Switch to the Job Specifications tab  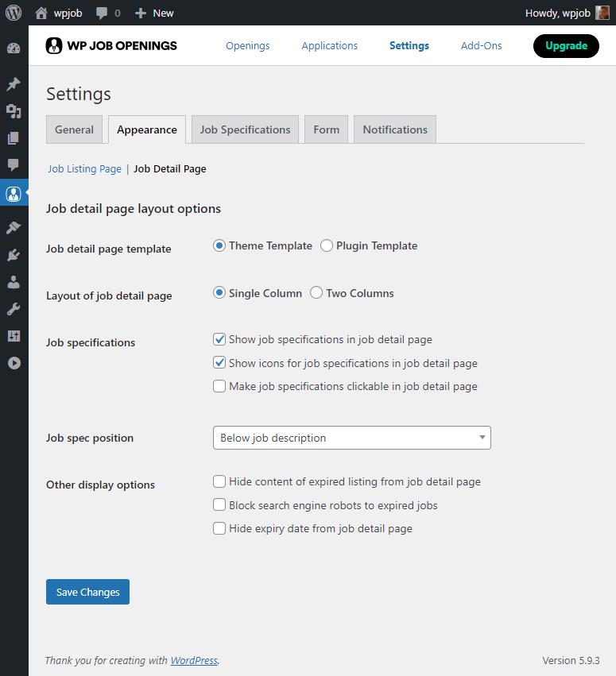pos(245,129)
